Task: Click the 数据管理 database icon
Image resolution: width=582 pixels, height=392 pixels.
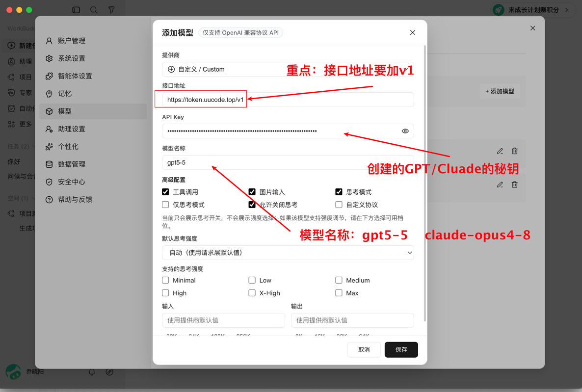Action: tap(49, 164)
